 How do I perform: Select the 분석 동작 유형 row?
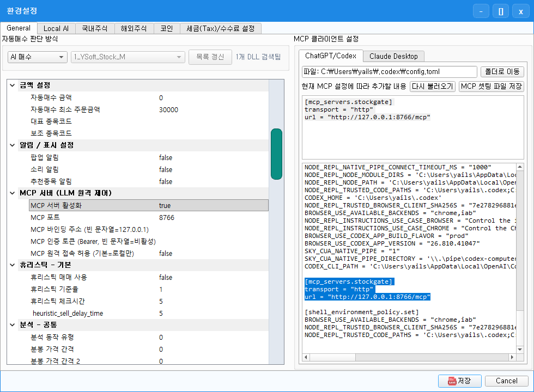(149, 337)
